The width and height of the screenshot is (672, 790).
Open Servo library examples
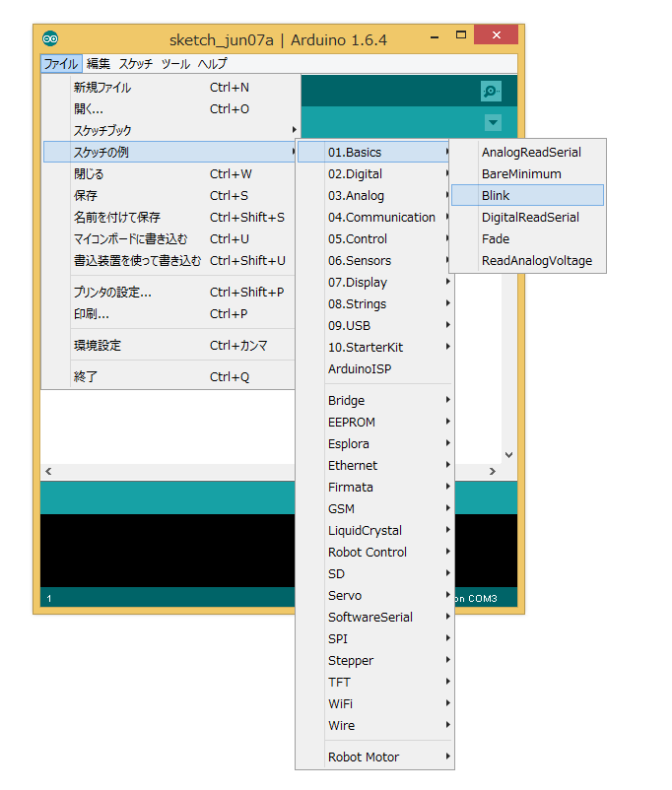(x=375, y=596)
